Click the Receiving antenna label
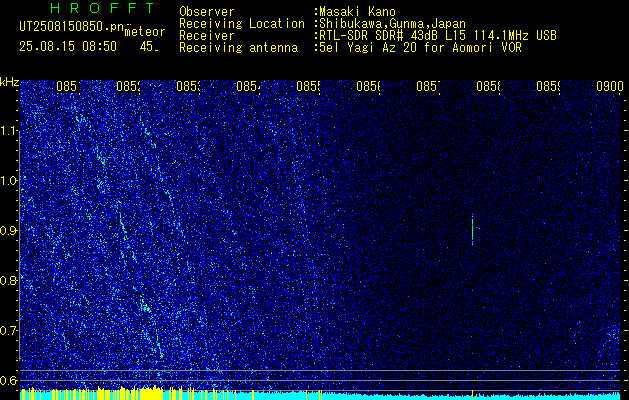The image size is (629, 400). (239, 48)
